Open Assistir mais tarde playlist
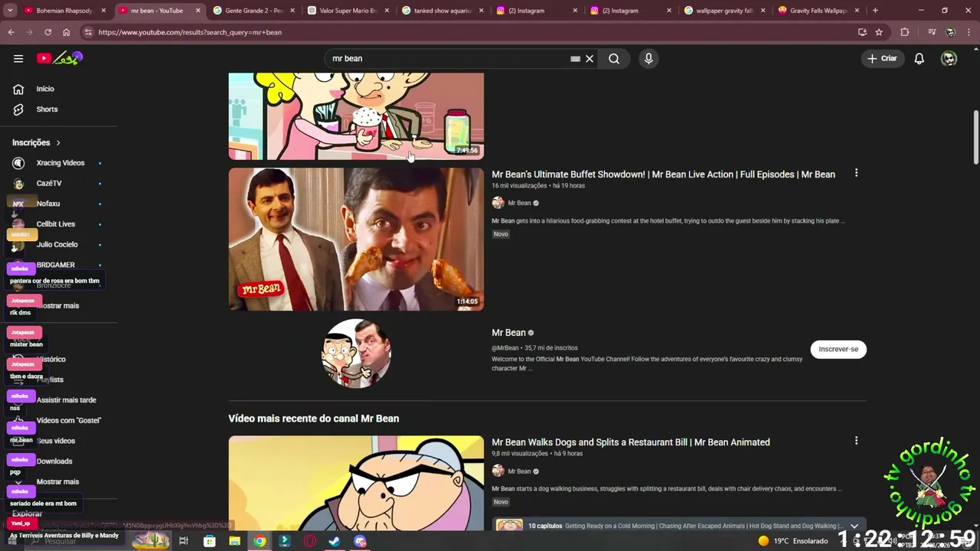 66,399
